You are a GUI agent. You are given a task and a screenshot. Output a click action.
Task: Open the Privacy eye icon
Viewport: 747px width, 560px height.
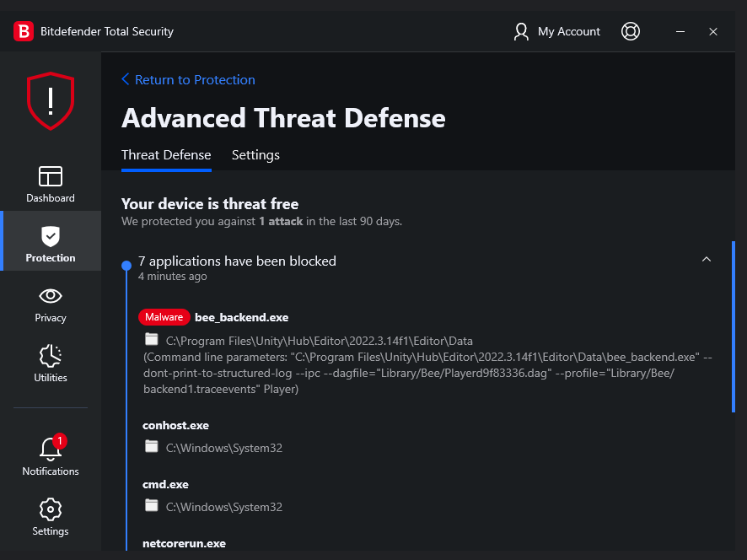[51, 296]
